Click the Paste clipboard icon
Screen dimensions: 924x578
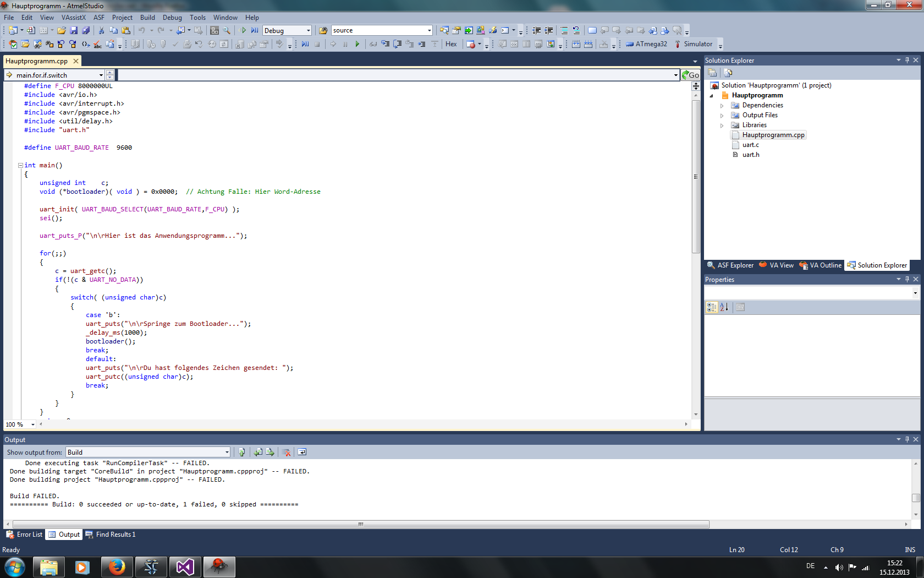pyautogui.click(x=126, y=30)
